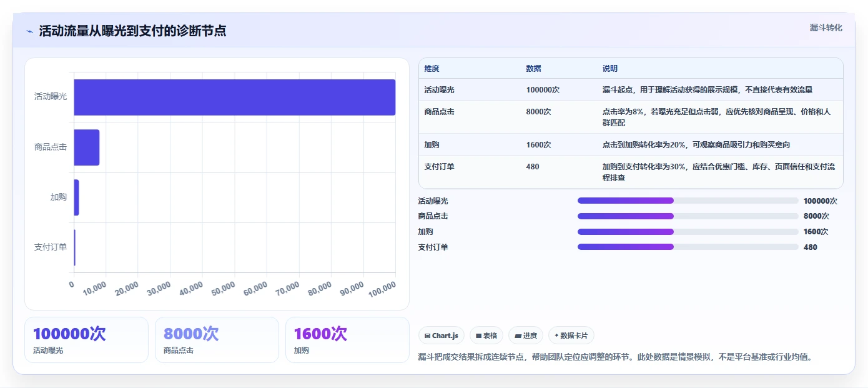Image resolution: width=868 pixels, height=388 pixels.
Task: Click the 活动曝光 progress bar track
Action: coord(688,201)
